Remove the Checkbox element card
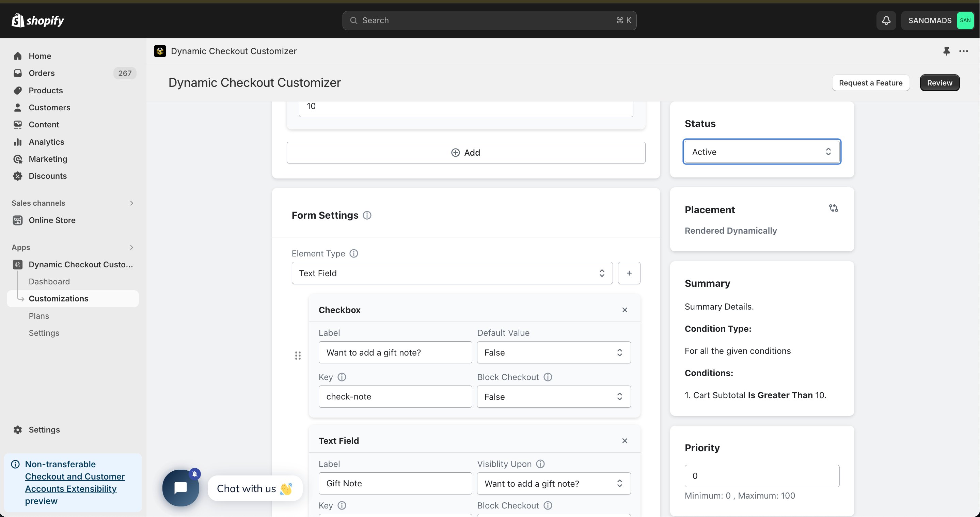 tap(625, 310)
